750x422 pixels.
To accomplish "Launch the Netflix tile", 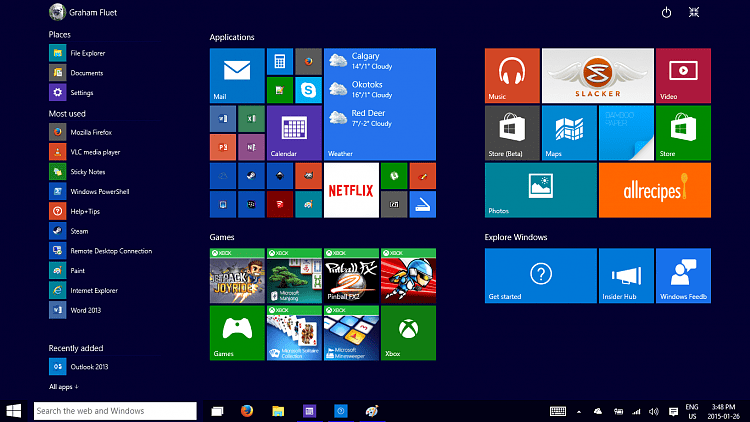I will click(351, 190).
